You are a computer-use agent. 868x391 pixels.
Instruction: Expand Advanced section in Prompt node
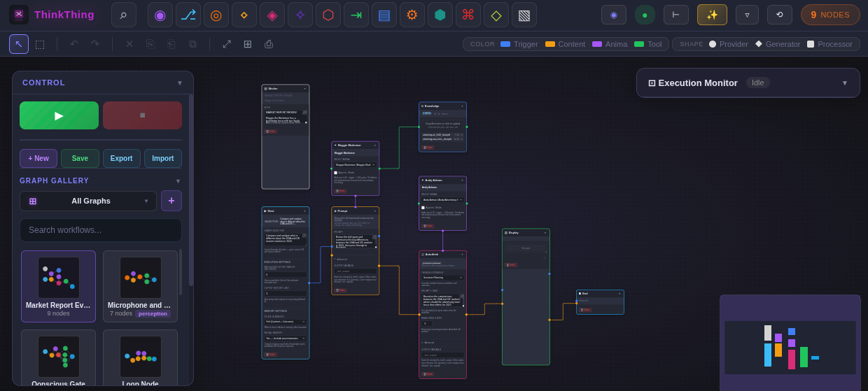click(341, 259)
